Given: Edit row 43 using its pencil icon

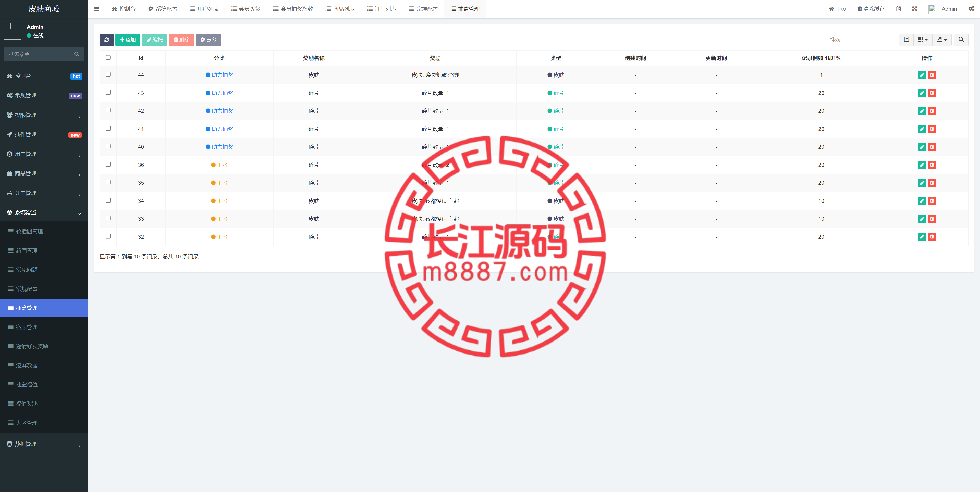Looking at the screenshot, I should tap(922, 93).
